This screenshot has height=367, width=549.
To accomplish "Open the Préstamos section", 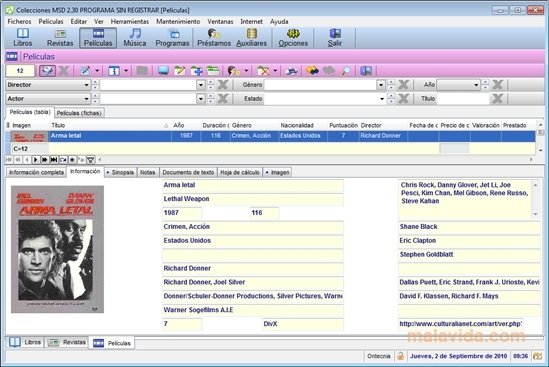I will pos(214,38).
